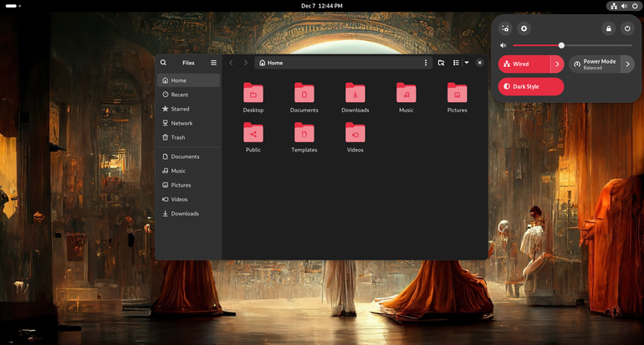
Task: Open the clock and date in the top bar
Action: coord(322,6)
